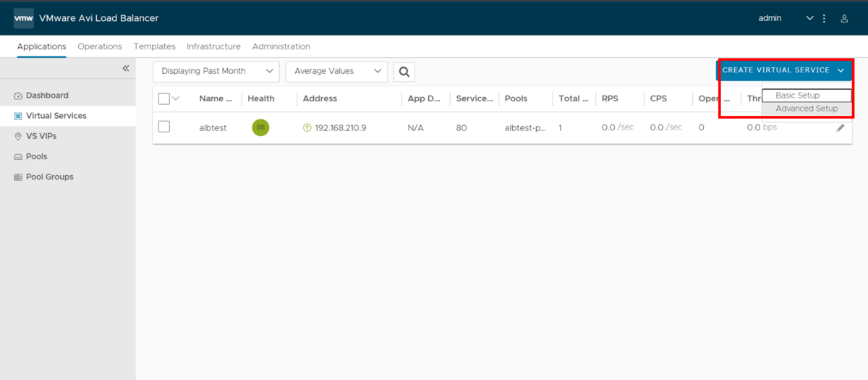Click the green up-arrow status icon by address

pos(307,127)
